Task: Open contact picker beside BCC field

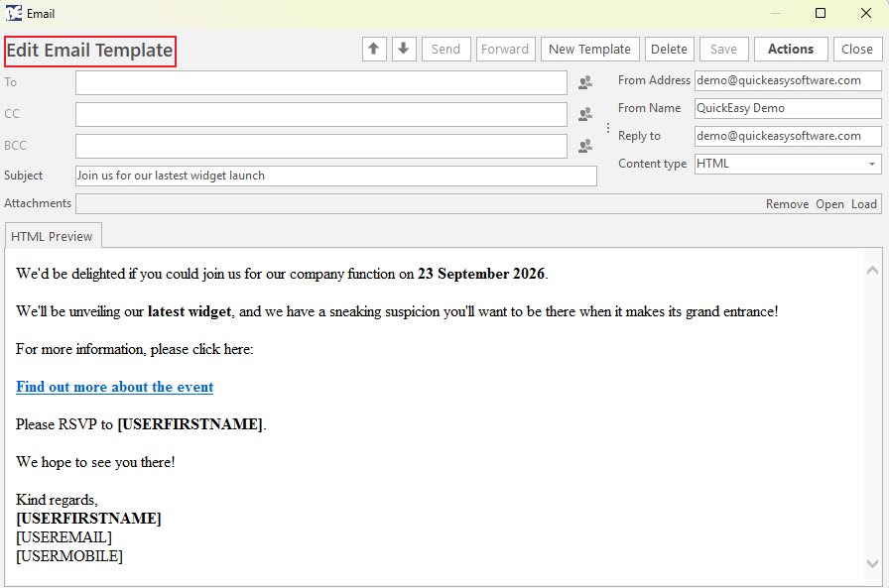Action: pos(585,146)
